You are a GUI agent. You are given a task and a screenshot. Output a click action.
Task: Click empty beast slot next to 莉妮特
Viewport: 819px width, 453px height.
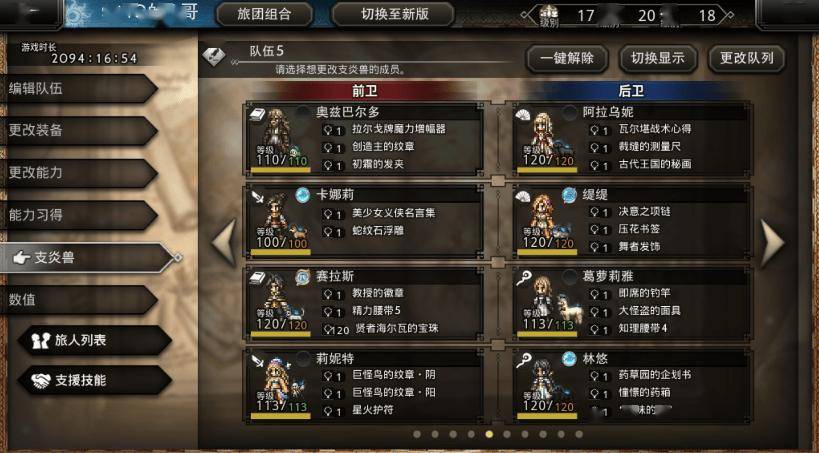click(302, 358)
